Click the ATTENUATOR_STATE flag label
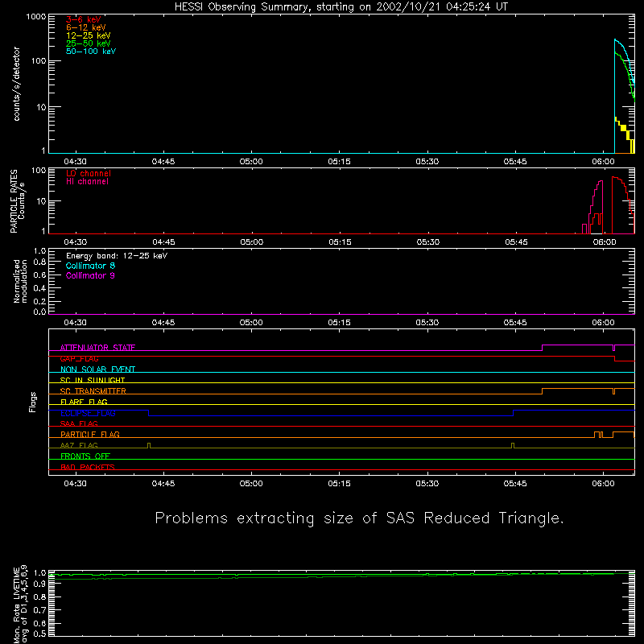 click(97, 348)
